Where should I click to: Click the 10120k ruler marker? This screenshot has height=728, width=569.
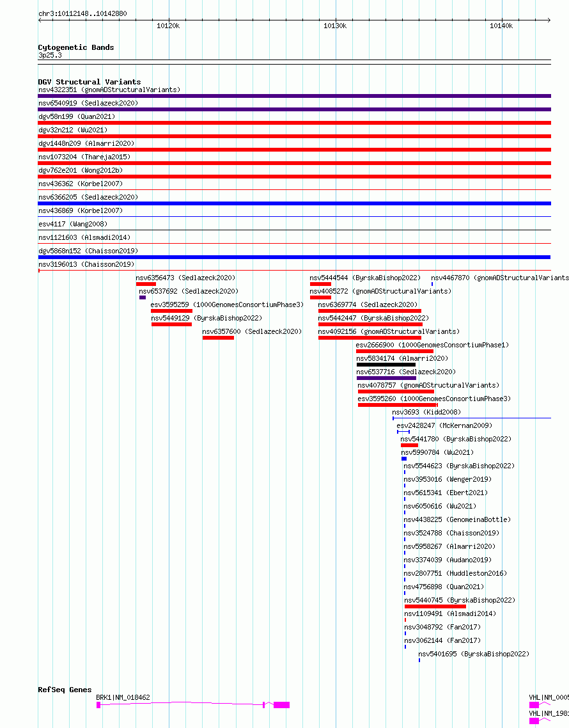(x=168, y=26)
